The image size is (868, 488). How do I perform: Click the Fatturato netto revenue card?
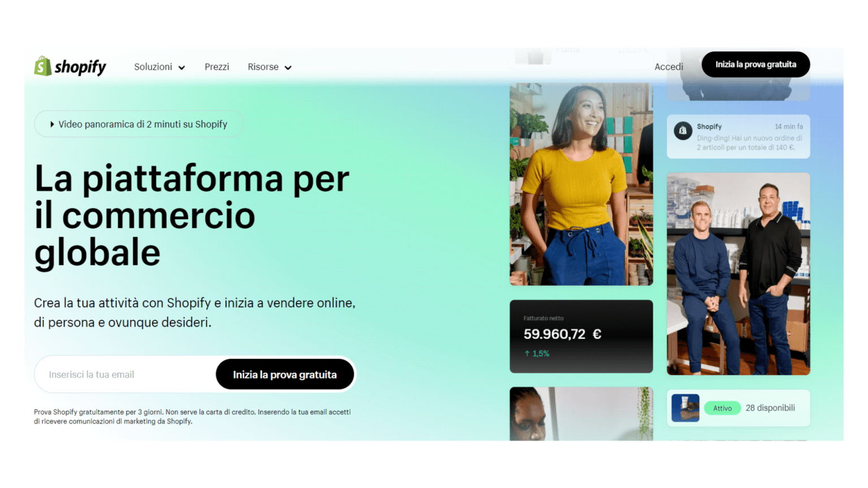click(x=581, y=337)
